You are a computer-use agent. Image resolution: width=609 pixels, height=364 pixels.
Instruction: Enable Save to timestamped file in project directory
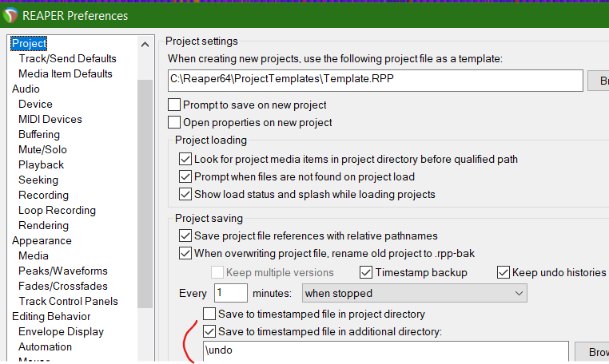tap(209, 314)
